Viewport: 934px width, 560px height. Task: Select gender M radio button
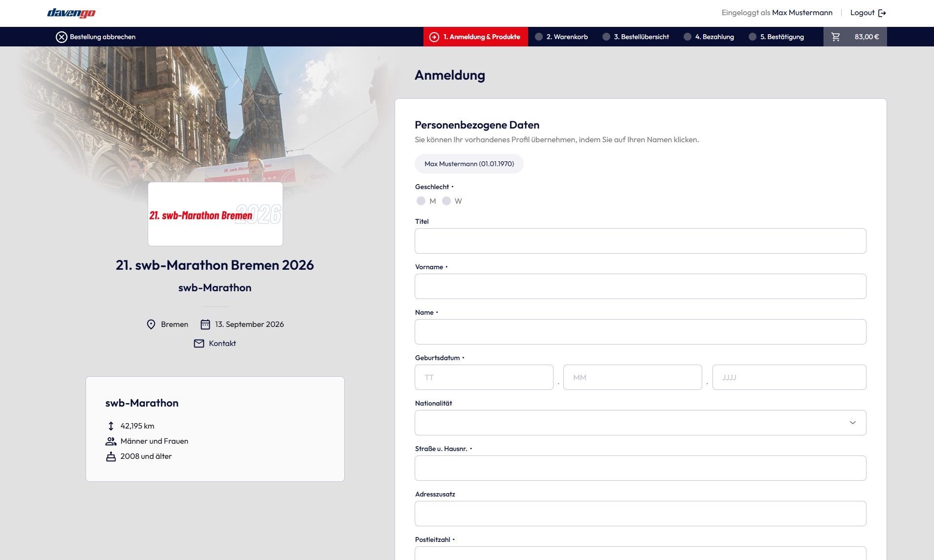click(421, 201)
